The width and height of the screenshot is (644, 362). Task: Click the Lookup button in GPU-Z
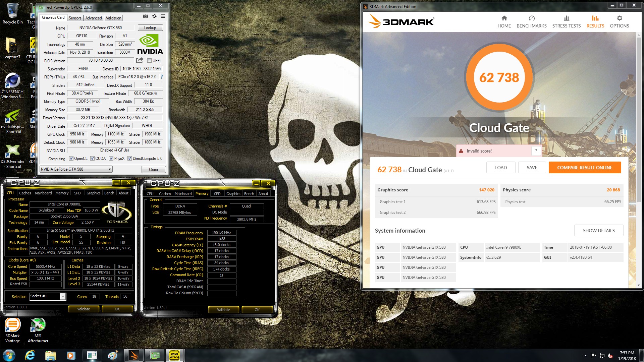pos(150,28)
